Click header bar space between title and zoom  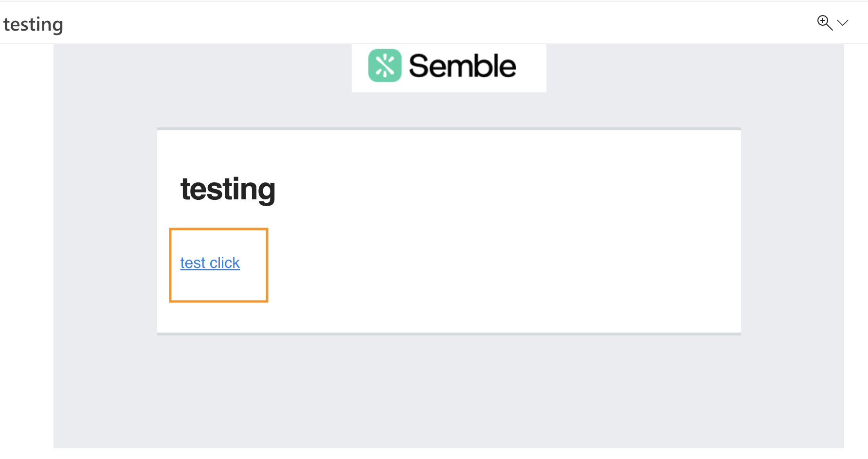pos(438,23)
